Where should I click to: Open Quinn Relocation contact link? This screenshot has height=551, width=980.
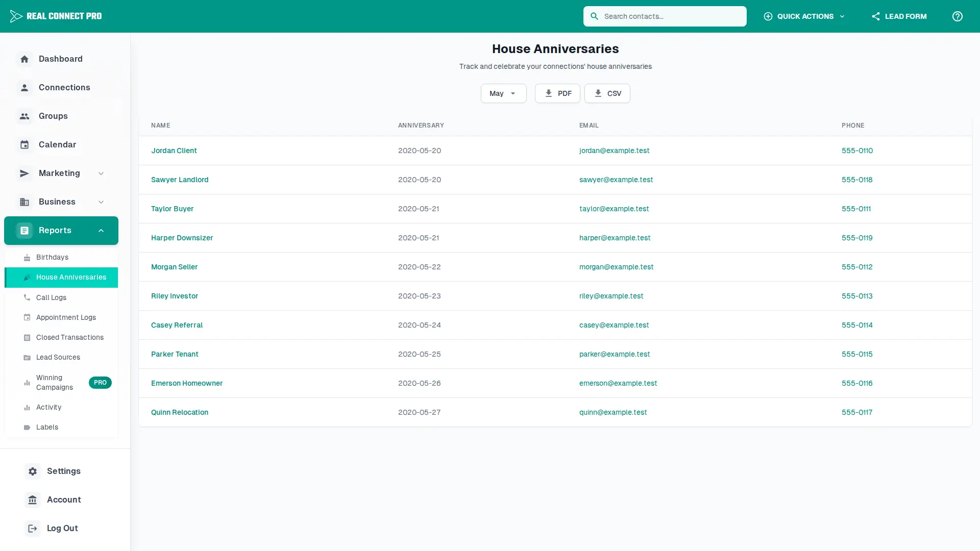pyautogui.click(x=180, y=412)
